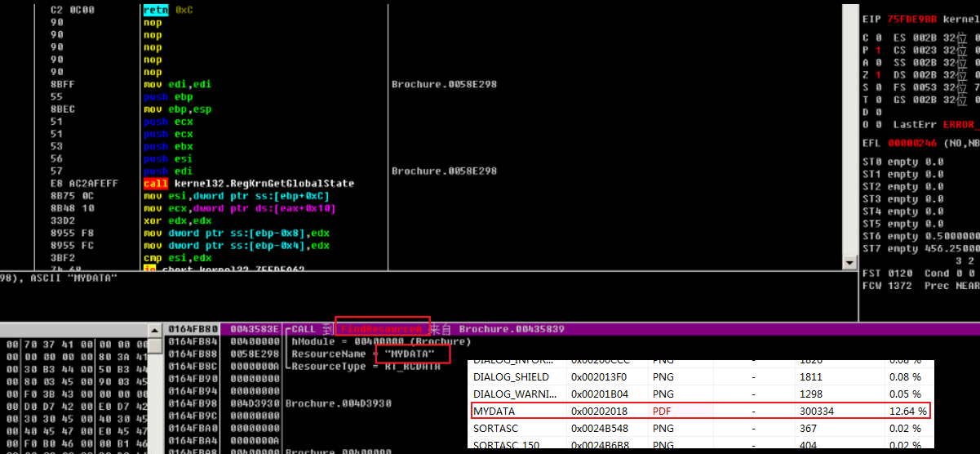Select the MYDATA resource row in table
Viewport: 980px width, 454px height.
pos(700,412)
